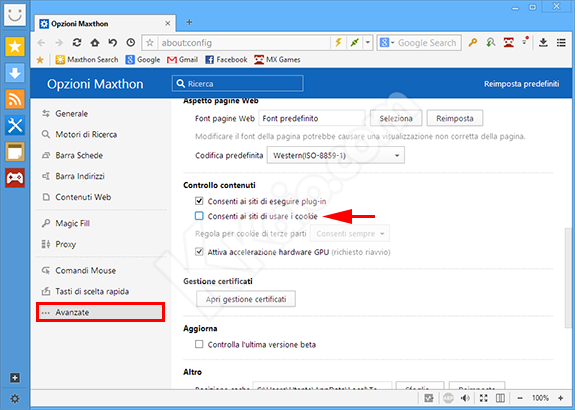Click the Google Search input box
This screenshot has height=410, width=575.
pos(427,43)
